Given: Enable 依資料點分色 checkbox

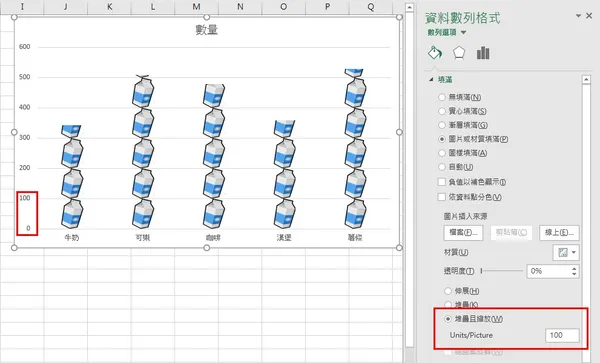Looking at the screenshot, I should coord(442,197).
